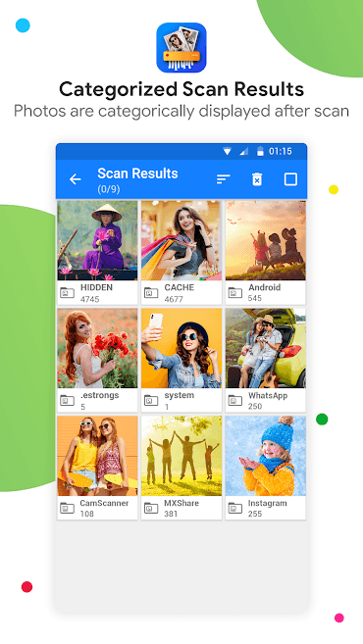Tap the back arrow in Scan Results header
The image size is (363, 644).
[76, 179]
